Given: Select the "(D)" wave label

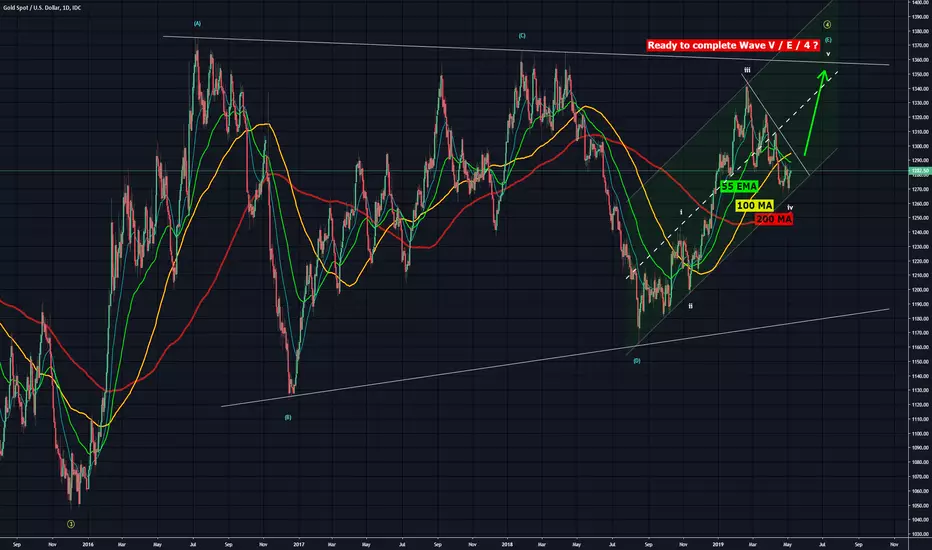Looking at the screenshot, I should click(637, 361).
